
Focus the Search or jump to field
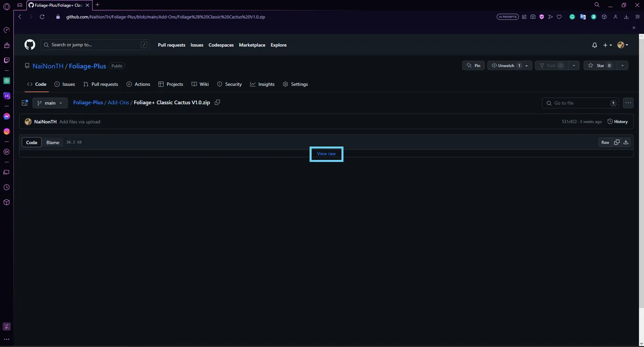point(95,45)
